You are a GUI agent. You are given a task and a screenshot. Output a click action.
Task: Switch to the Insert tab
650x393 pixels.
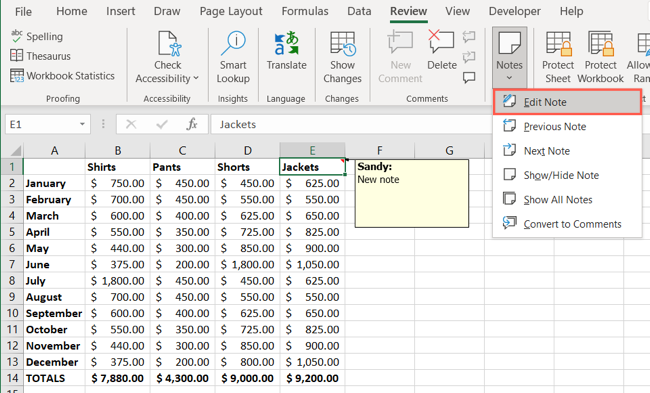121,11
